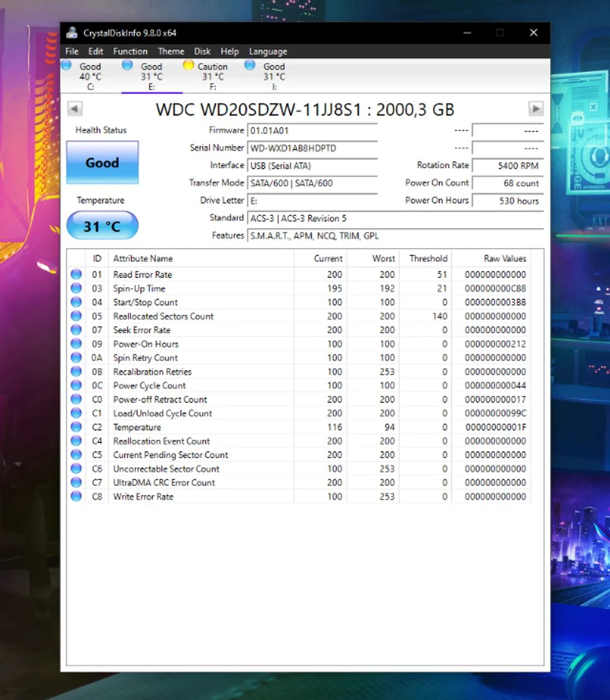Click the Threshold column header

coord(425,258)
